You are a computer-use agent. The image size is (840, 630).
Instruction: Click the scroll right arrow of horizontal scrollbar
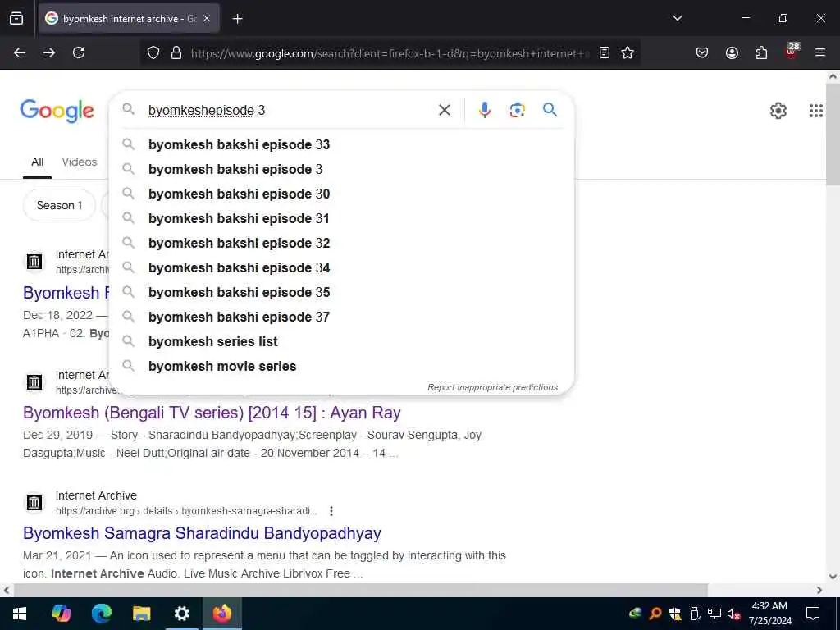[x=819, y=590]
